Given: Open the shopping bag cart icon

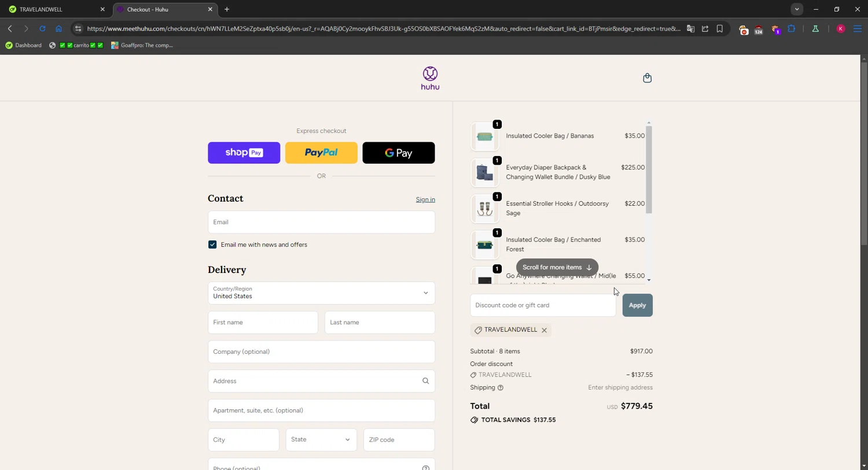Looking at the screenshot, I should [x=647, y=78].
